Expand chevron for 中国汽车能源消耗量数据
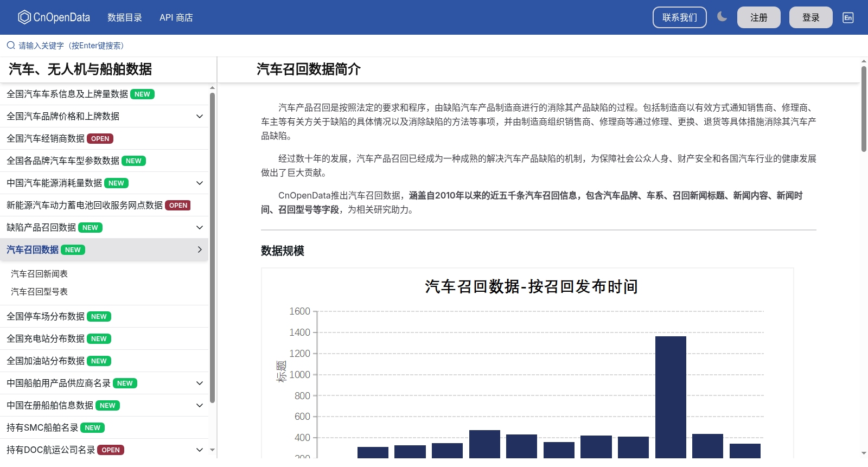Viewport: 868px width, 467px height. click(200, 183)
